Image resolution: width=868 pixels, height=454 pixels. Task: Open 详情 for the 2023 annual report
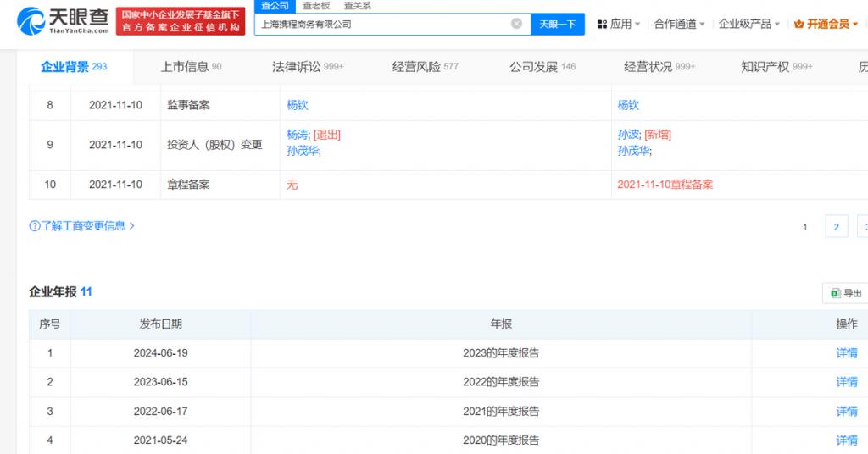click(x=846, y=353)
